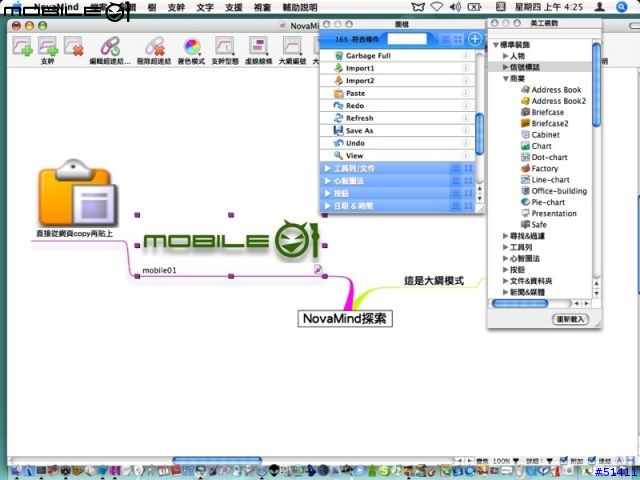Select Cabinet adornment item
640x480 pixels.
pos(540,135)
